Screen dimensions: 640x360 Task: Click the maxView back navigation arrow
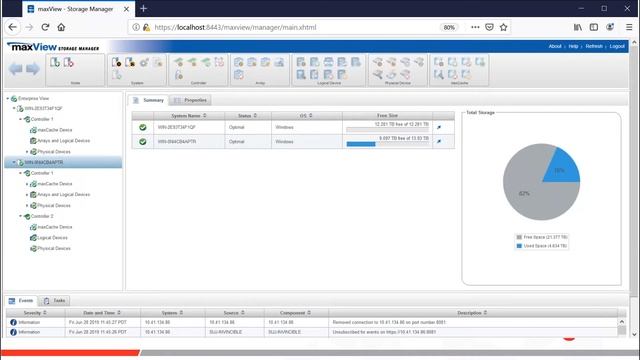coord(16,69)
